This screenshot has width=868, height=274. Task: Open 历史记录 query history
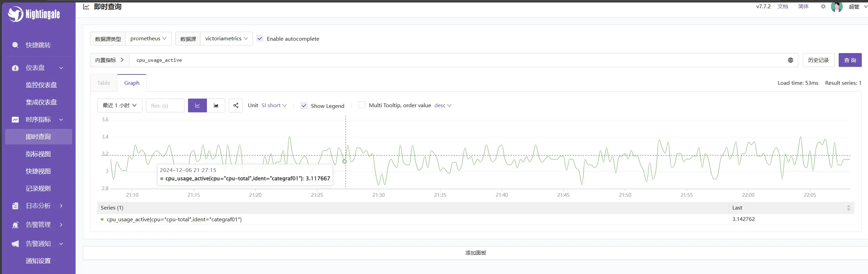click(818, 60)
